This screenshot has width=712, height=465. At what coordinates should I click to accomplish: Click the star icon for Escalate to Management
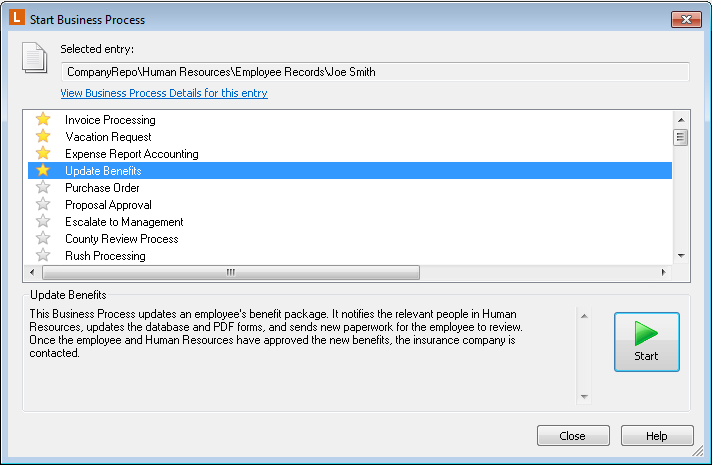43,222
